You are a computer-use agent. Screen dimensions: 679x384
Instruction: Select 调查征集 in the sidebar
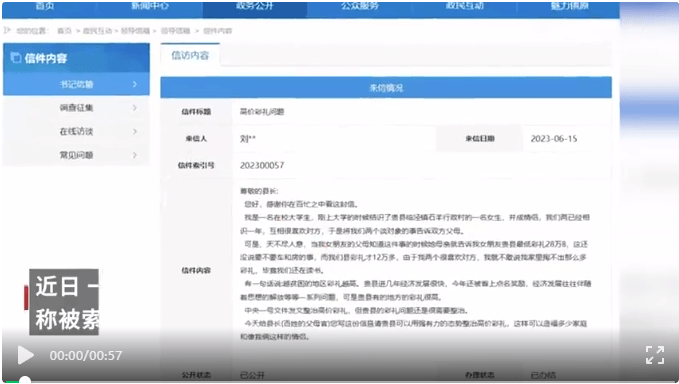coord(76,107)
